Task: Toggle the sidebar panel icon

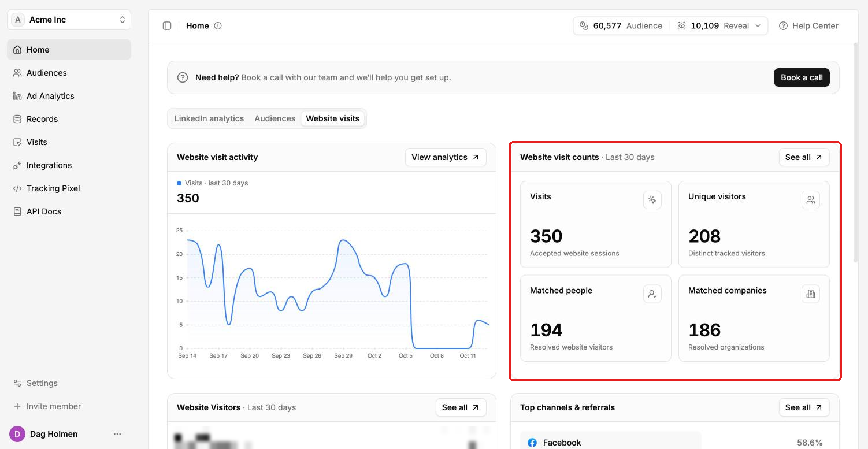Action: (x=167, y=26)
